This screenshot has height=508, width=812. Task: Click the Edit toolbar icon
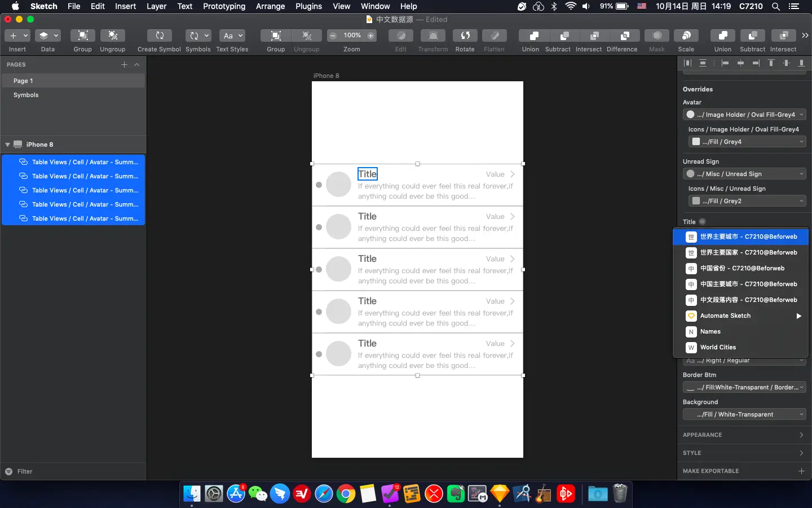[401, 36]
